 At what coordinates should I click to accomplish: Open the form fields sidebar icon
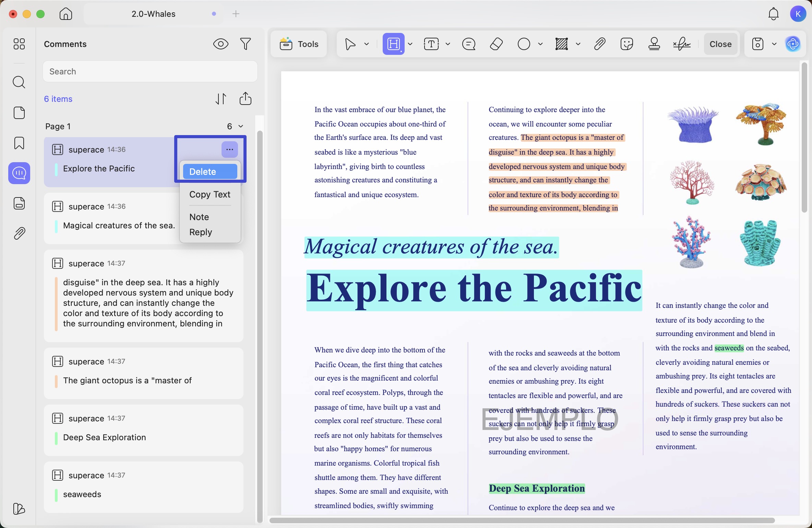pyautogui.click(x=19, y=203)
